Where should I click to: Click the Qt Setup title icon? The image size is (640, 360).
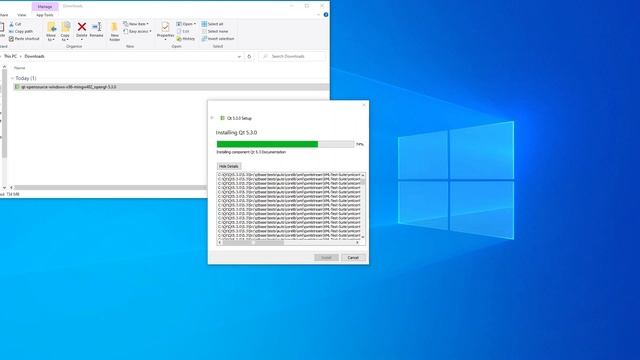coord(222,118)
